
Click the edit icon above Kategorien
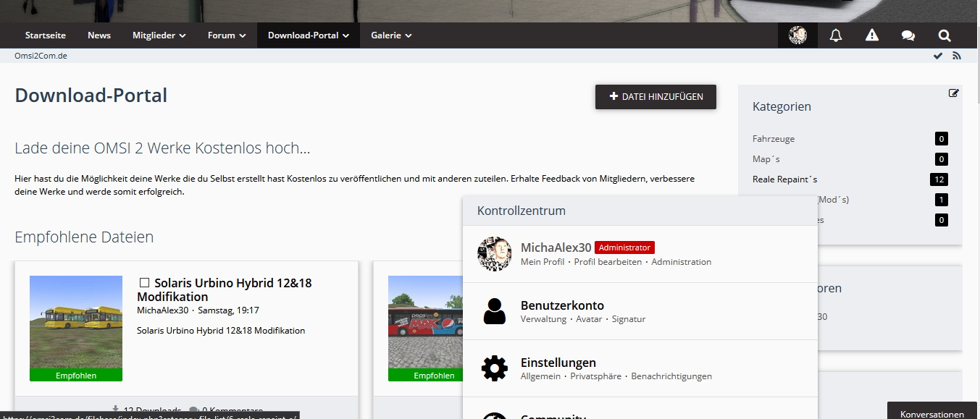coord(954,93)
